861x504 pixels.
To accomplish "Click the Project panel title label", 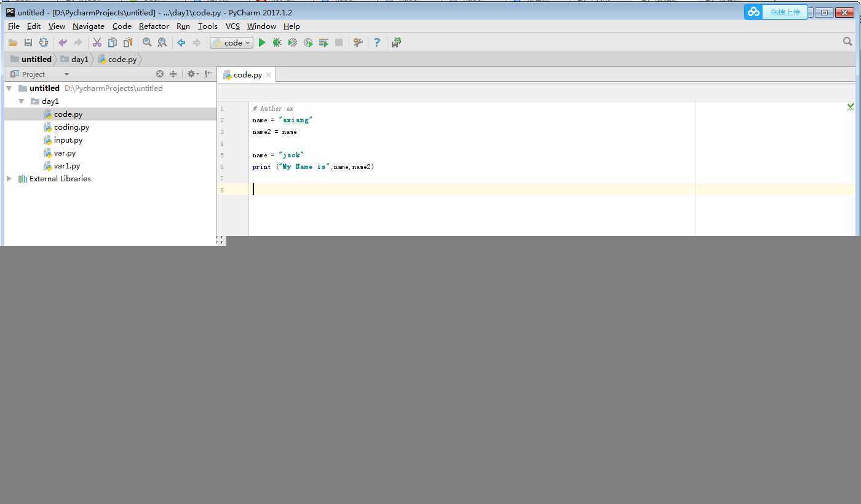I will coord(33,74).
